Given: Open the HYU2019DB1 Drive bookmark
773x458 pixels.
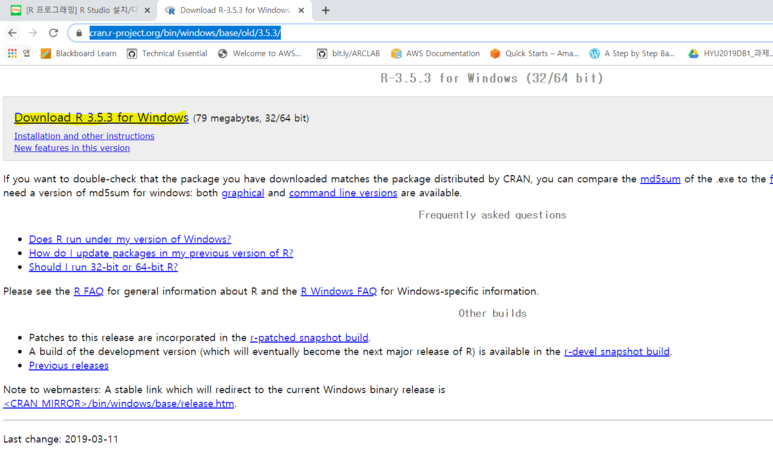Looking at the screenshot, I should point(731,53).
